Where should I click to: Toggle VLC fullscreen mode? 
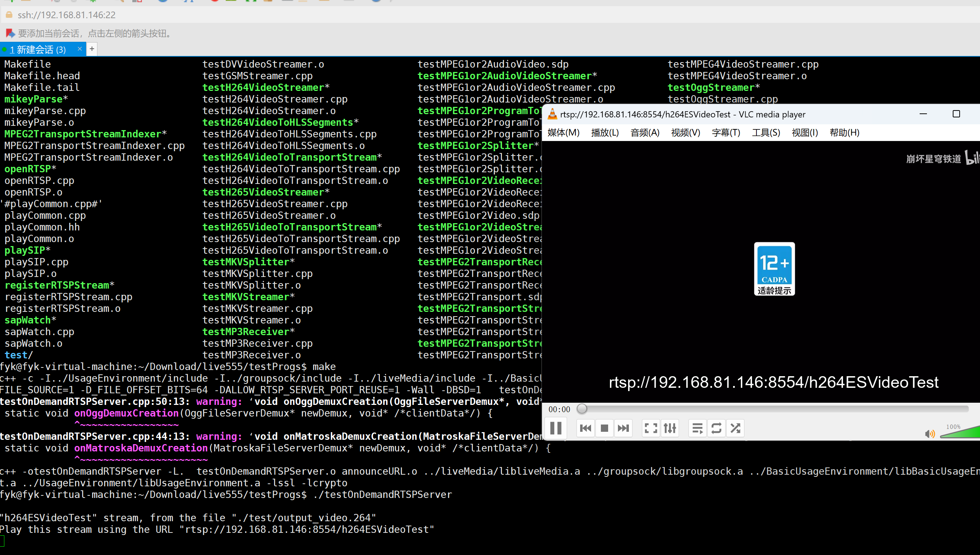651,428
